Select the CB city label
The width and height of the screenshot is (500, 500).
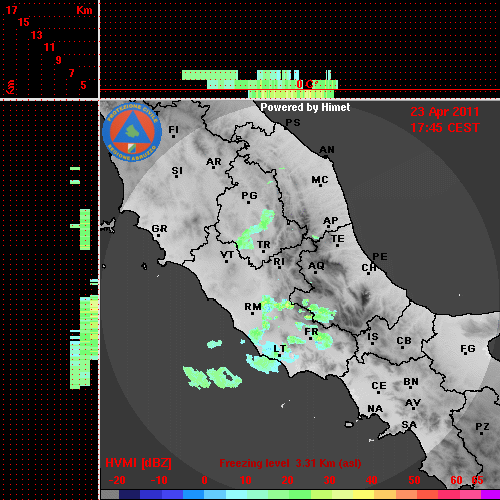tap(404, 341)
